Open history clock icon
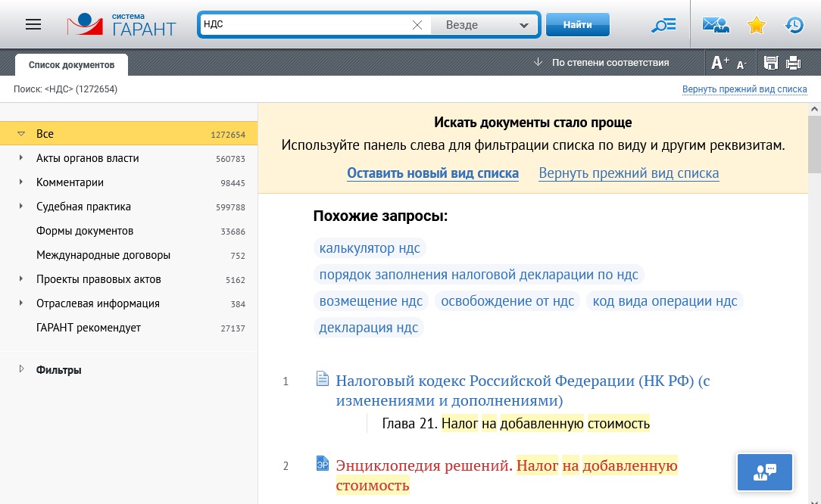Image resolution: width=821 pixels, height=504 pixels. [x=794, y=25]
